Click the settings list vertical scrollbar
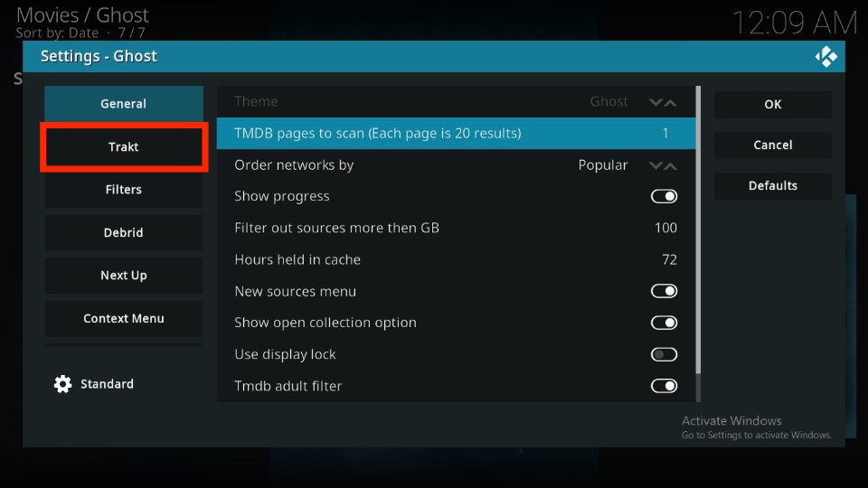868x488 pixels. (698, 230)
